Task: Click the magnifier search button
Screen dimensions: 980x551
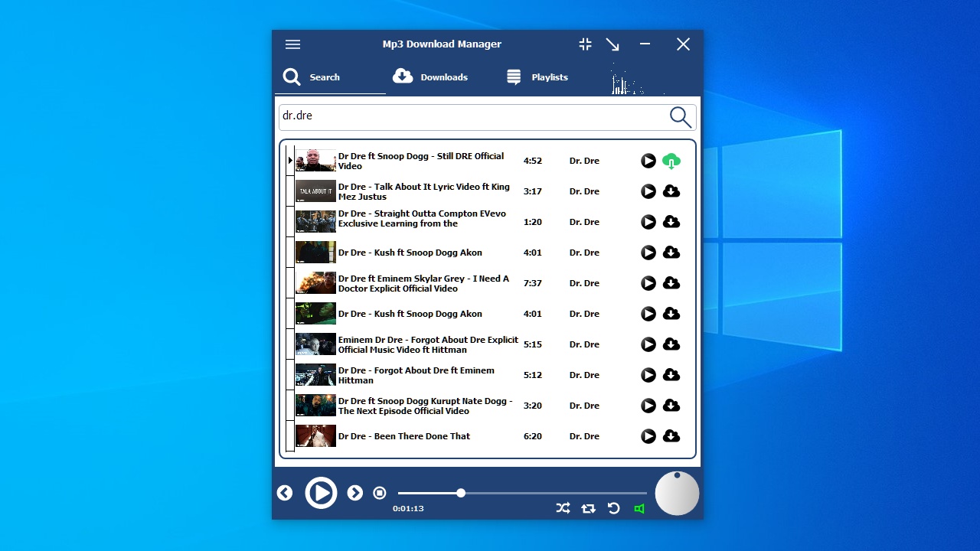Action: [x=681, y=117]
